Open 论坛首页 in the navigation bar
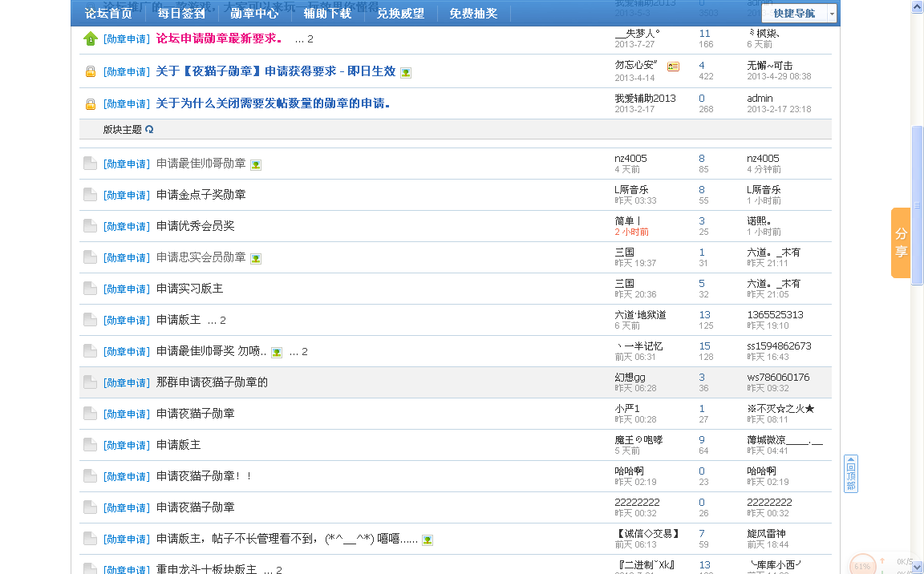924x574 pixels. [108, 13]
